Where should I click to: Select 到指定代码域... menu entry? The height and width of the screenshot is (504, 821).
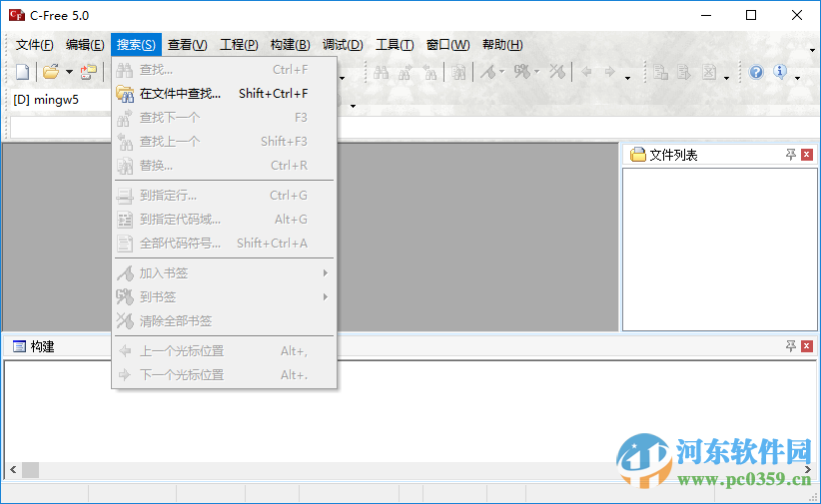pyautogui.click(x=224, y=220)
